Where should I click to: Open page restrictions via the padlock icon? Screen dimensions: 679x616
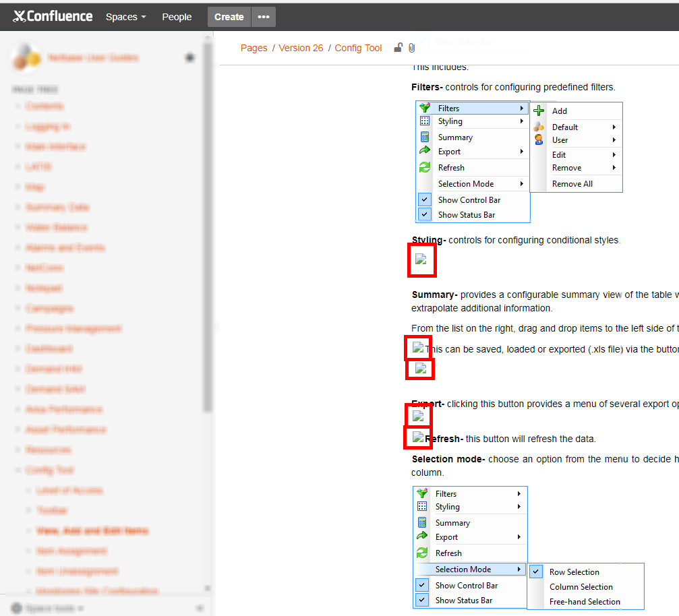point(398,48)
